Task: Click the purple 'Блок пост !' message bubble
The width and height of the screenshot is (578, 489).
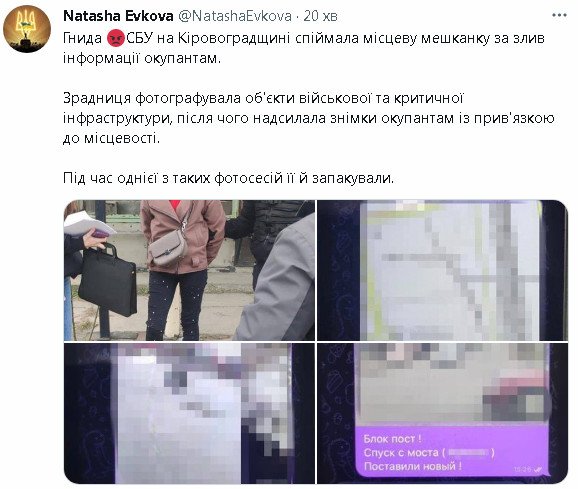Action: tap(452, 452)
